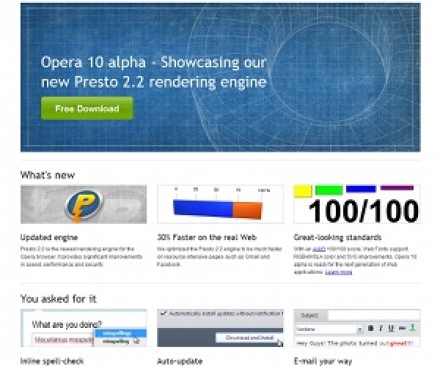Click the ACID3 link

pos(319,249)
